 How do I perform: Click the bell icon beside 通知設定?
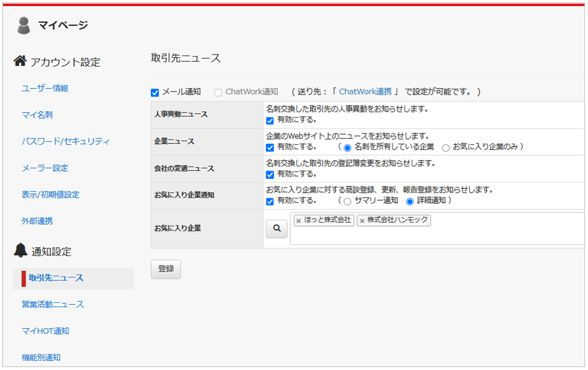[20, 251]
